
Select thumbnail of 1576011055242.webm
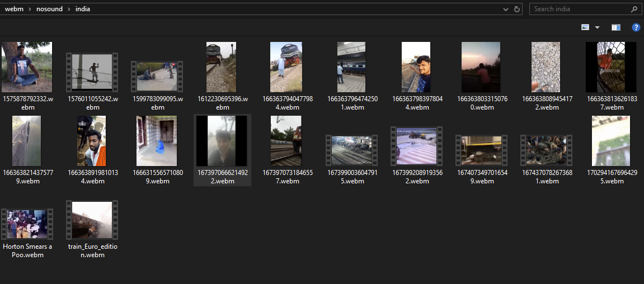click(92, 72)
